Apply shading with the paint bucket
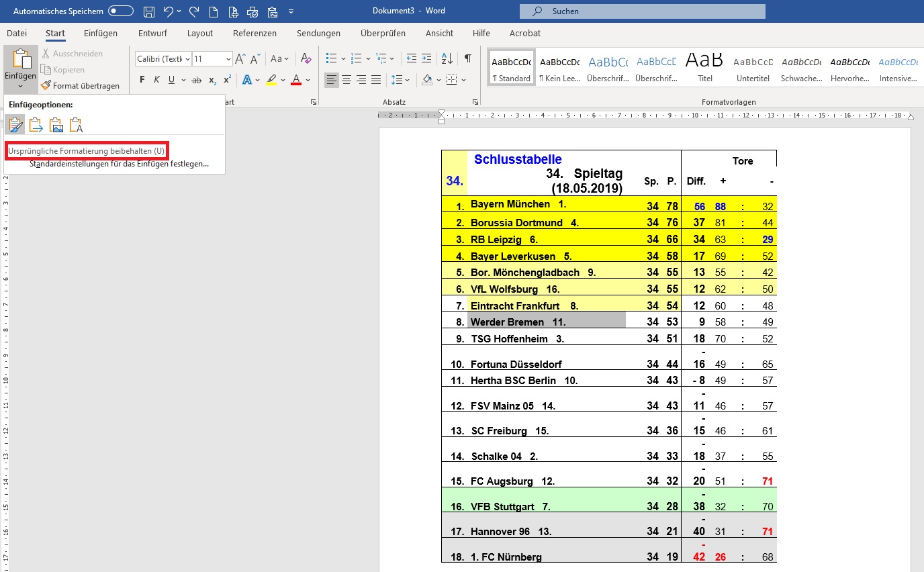Screen dimensions: 924x572 (427, 80)
